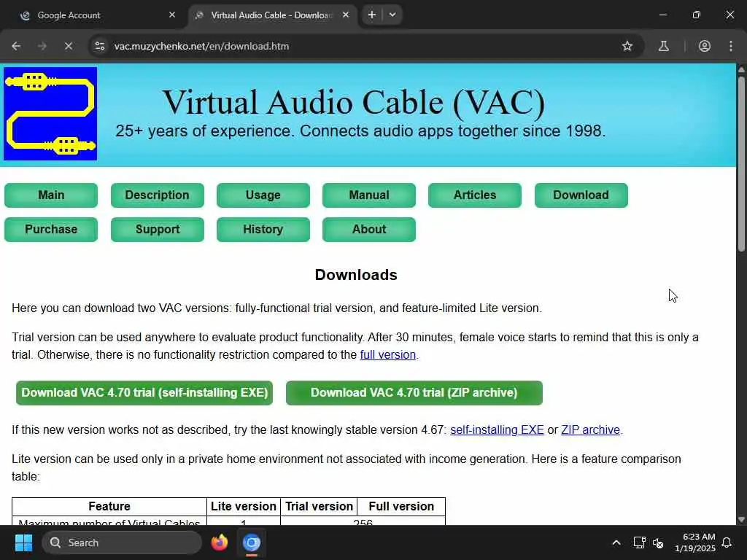
Task: Click the Virtual Audio Cable (VAC) title
Action: coord(354,102)
